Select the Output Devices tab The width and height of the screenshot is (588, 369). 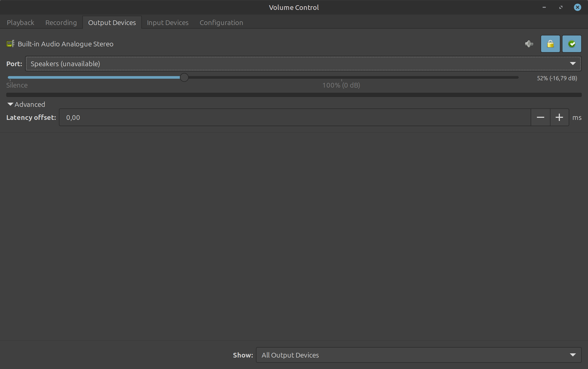tap(112, 22)
